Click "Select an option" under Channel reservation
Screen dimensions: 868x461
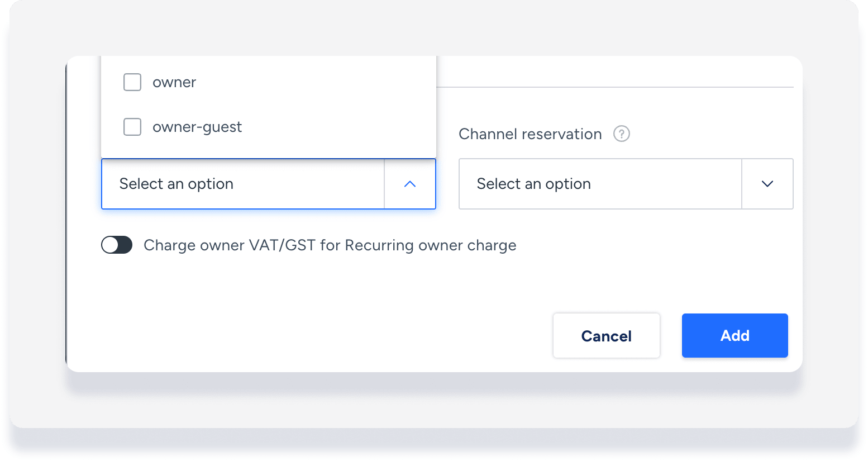tap(533, 184)
